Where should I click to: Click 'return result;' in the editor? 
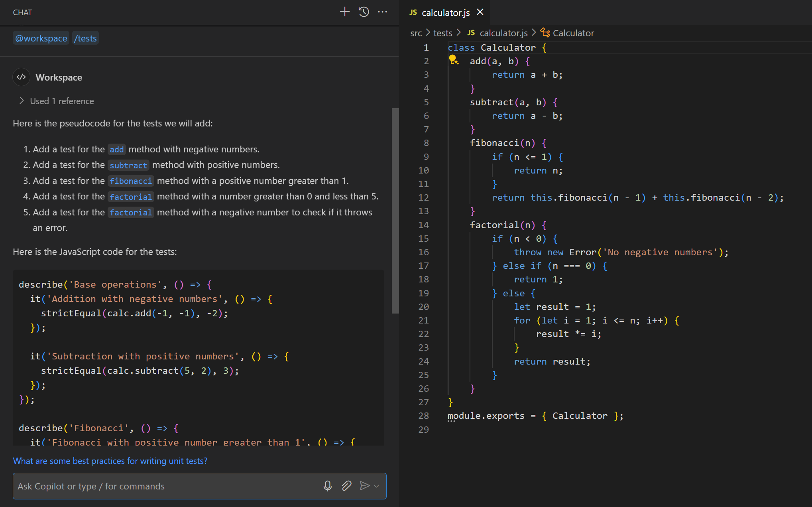[552, 361]
